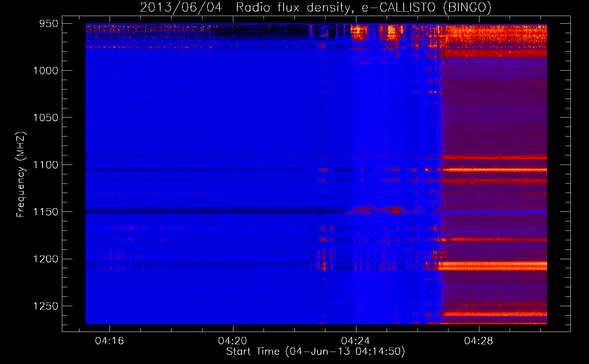Click the 1200 frequency tick label
This screenshot has width=589, height=364.
(46, 259)
